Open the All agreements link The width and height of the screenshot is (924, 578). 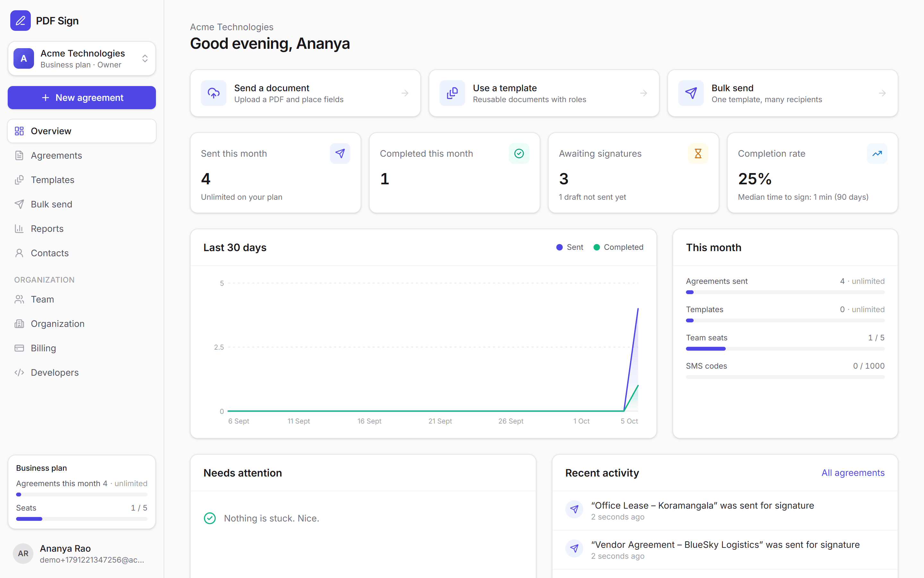pyautogui.click(x=853, y=473)
